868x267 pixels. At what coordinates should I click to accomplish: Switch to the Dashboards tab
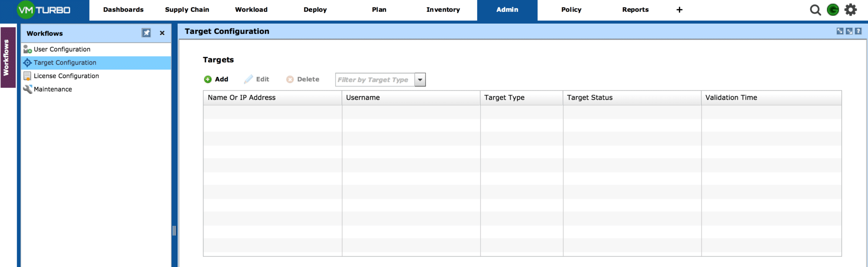pyautogui.click(x=123, y=10)
